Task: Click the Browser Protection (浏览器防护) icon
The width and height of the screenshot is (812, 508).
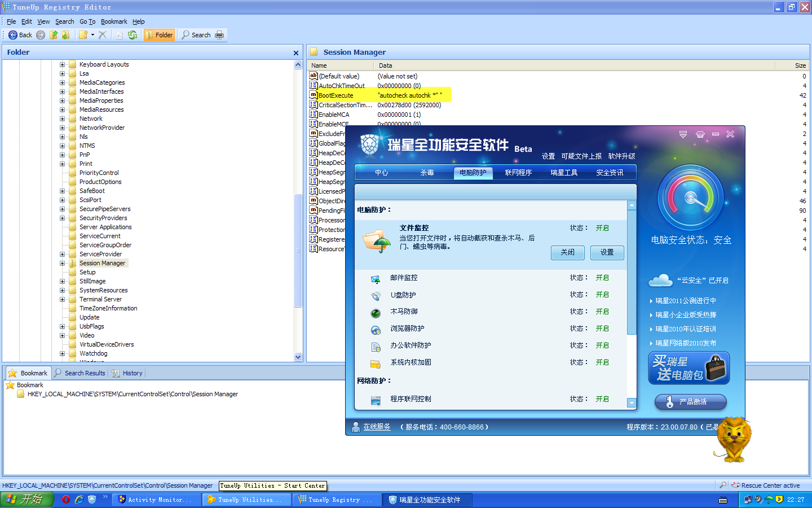Action: click(x=376, y=330)
